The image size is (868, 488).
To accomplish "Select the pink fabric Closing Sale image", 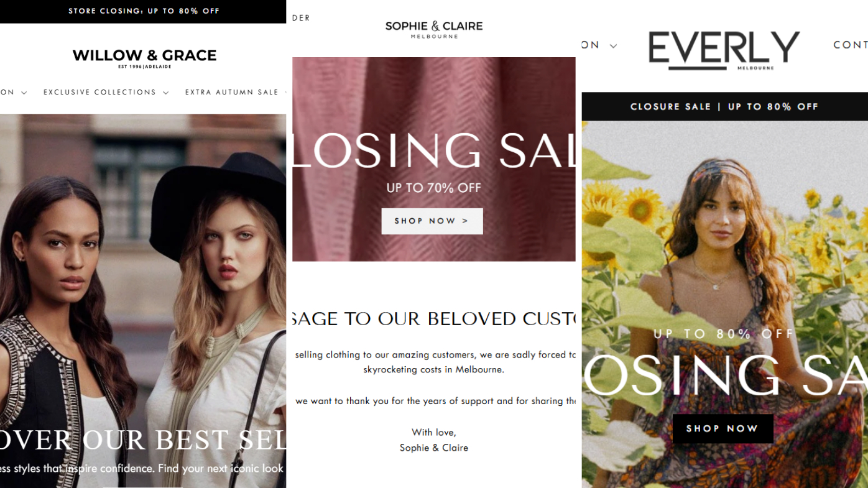I will (434, 159).
